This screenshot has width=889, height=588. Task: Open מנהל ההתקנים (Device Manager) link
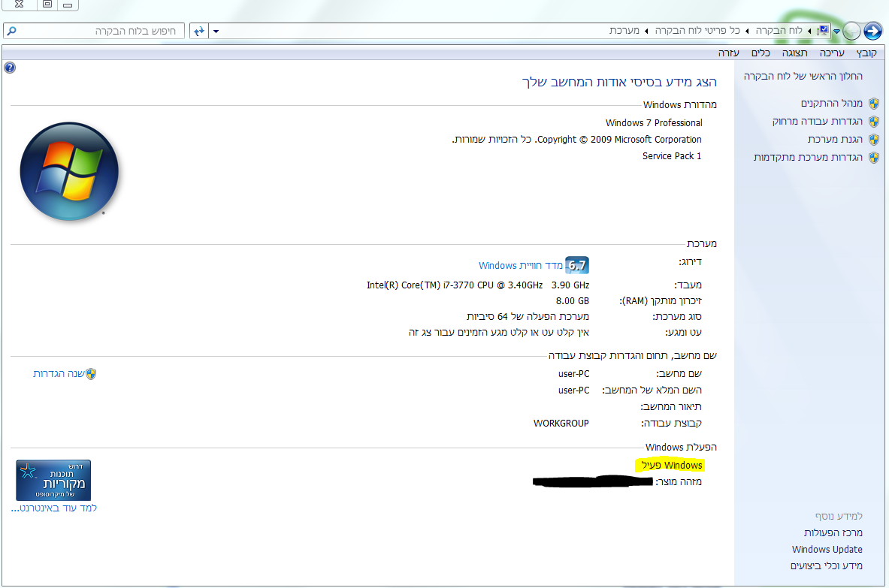831,103
